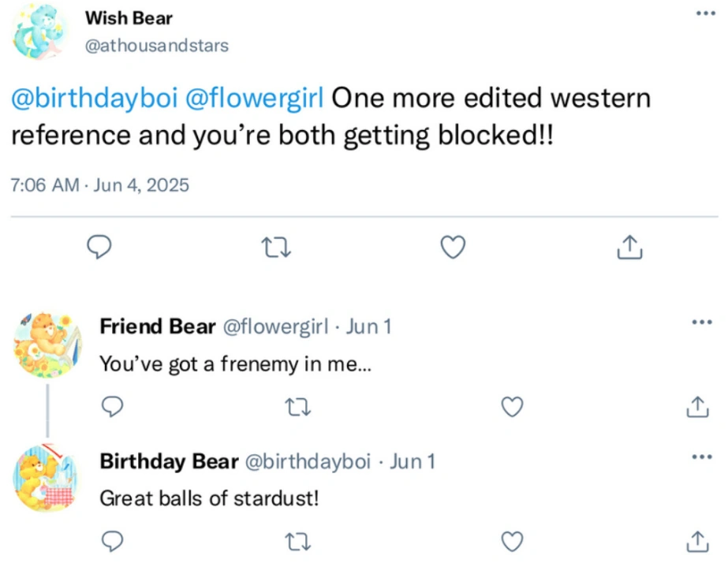This screenshot has width=728, height=578.
Task: Retweet Birthday Bear's reply
Action: point(298,542)
